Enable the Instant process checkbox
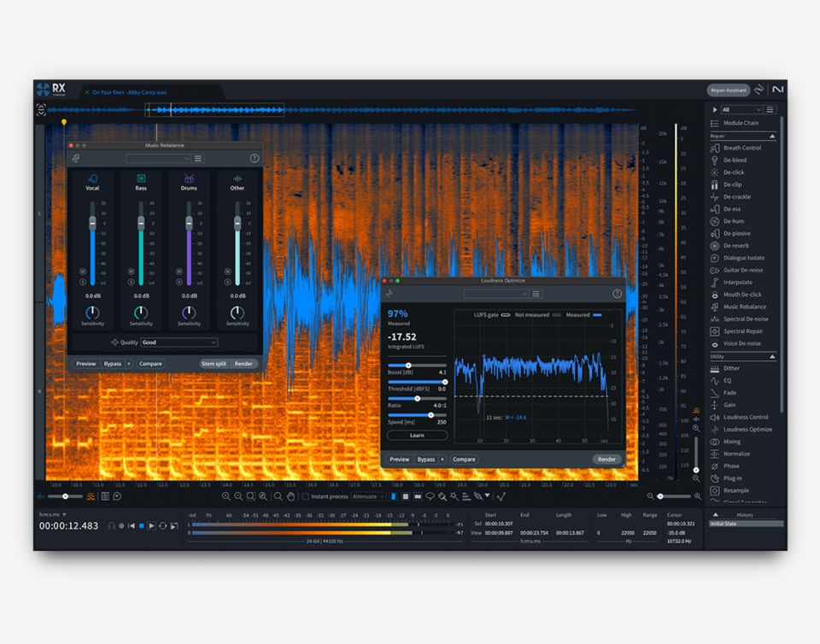 click(305, 496)
